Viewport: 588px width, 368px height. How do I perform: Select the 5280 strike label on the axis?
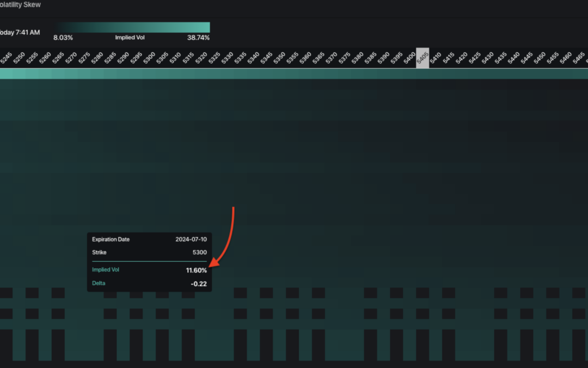[x=97, y=58]
